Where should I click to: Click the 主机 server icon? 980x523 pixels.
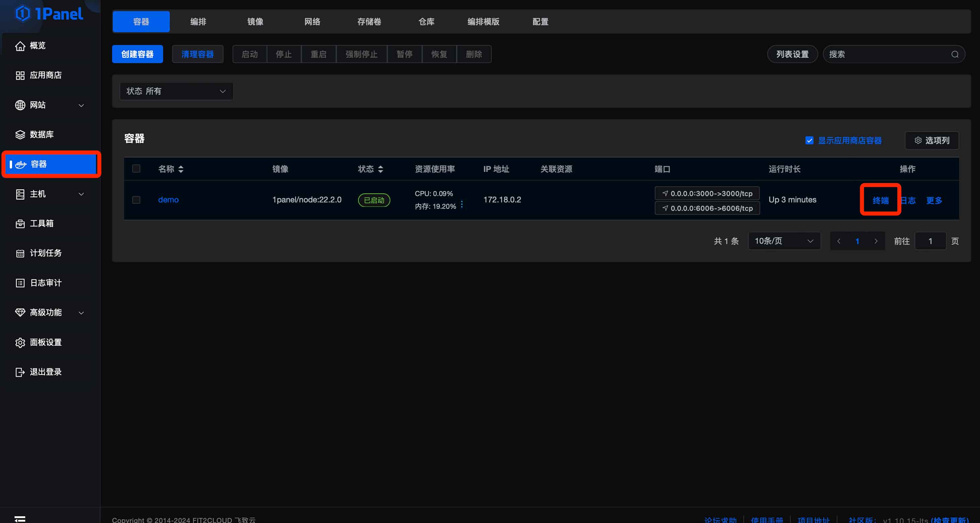(20, 194)
